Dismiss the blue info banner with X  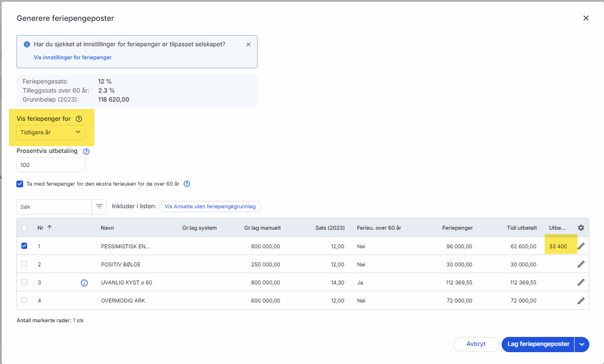click(248, 45)
